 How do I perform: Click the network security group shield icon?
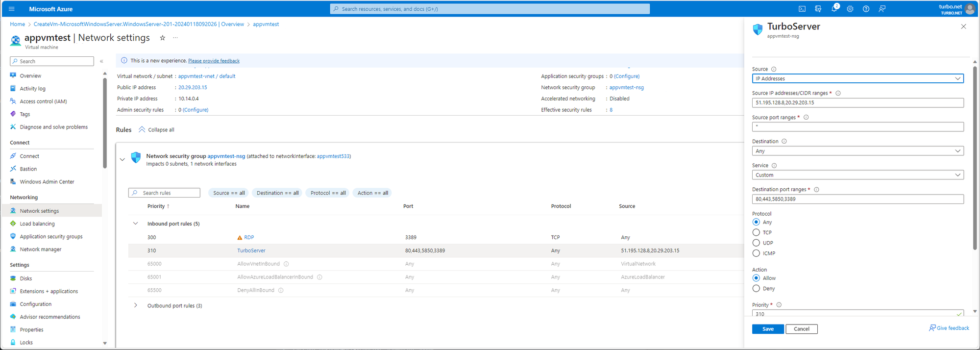coord(136,157)
